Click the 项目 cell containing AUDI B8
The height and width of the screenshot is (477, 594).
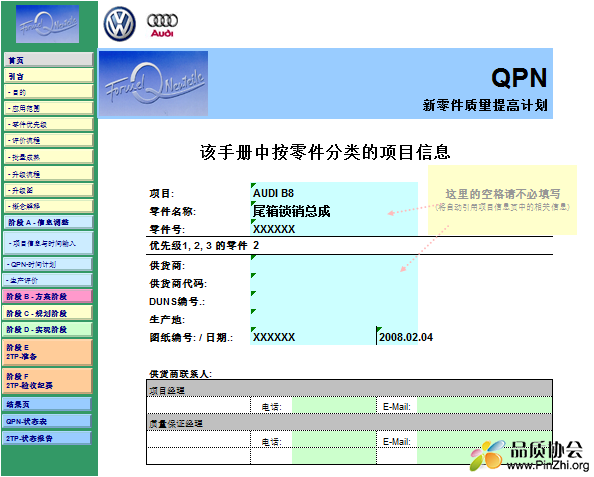point(334,192)
